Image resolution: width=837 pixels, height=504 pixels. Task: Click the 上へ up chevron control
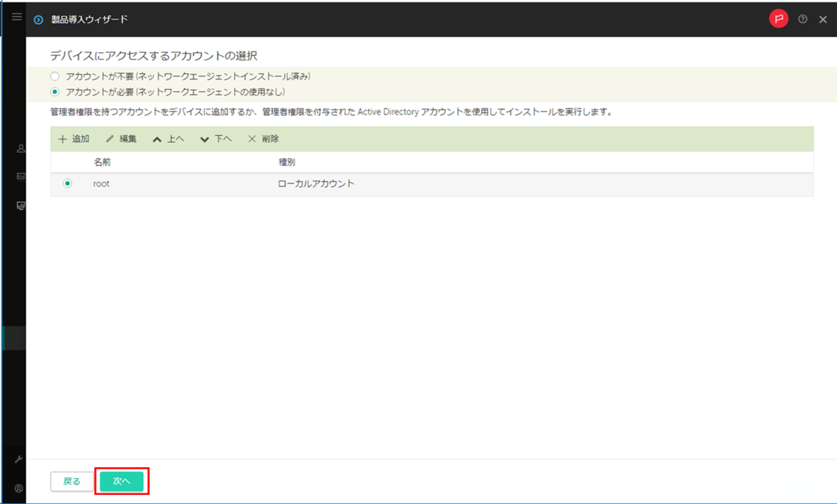coord(167,139)
